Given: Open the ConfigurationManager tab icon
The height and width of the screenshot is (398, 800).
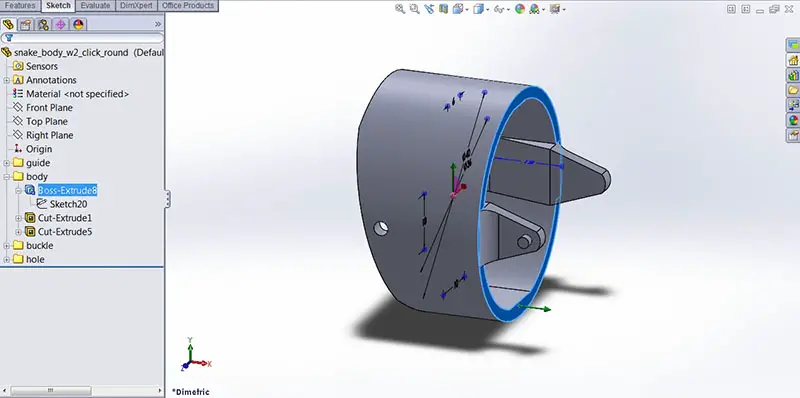Looking at the screenshot, I should pos(43,24).
